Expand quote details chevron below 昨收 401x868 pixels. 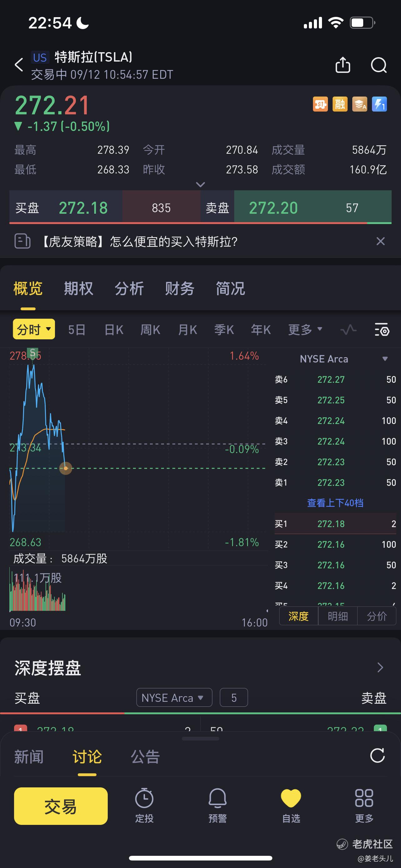click(200, 184)
